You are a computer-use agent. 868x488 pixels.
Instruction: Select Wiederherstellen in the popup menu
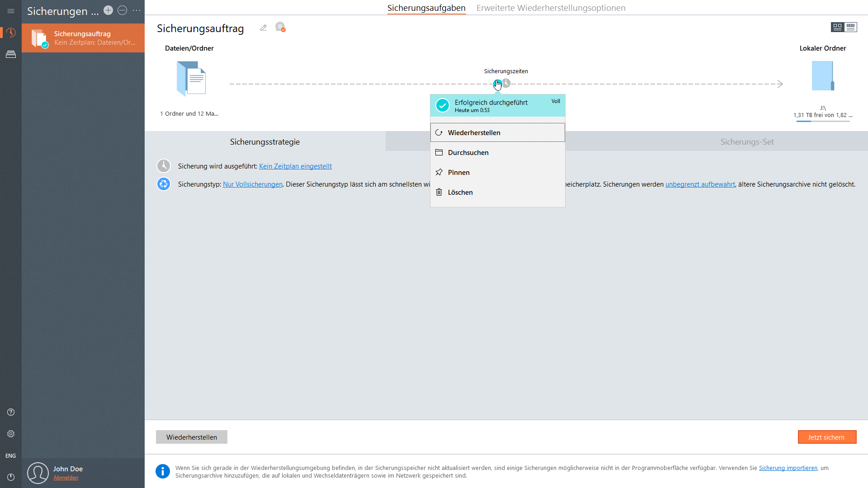[474, 133]
